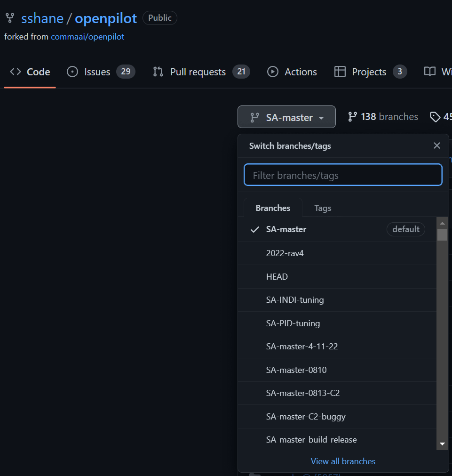Switch to the SA-master-build-release branch
452x476 pixels.
tap(337, 440)
